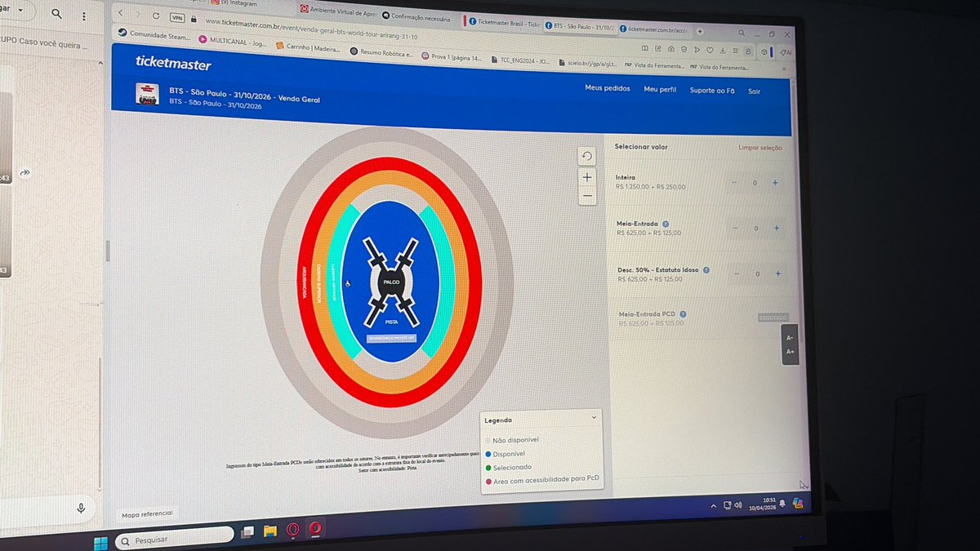This screenshot has height=551, width=980.
Task: Open Suporte ao Fã in header
Action: pos(712,91)
